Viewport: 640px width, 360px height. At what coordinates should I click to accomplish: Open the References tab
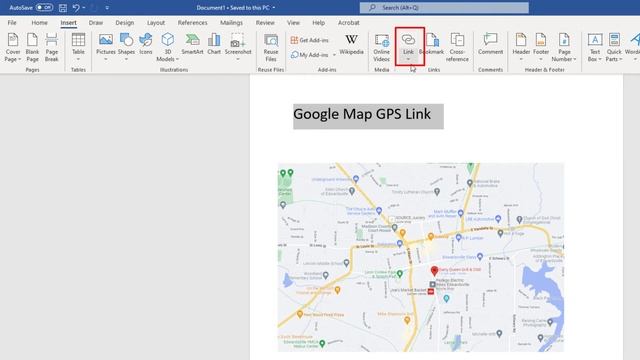coord(192,23)
